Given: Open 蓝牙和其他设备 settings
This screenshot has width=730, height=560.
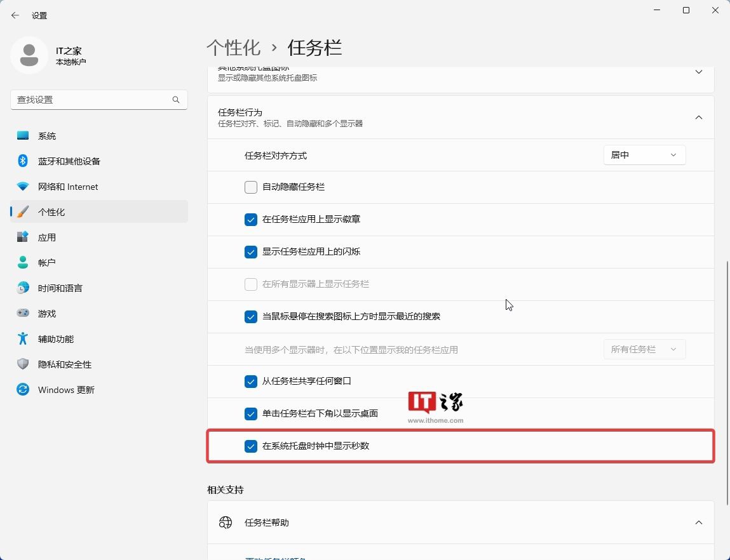Looking at the screenshot, I should [68, 161].
